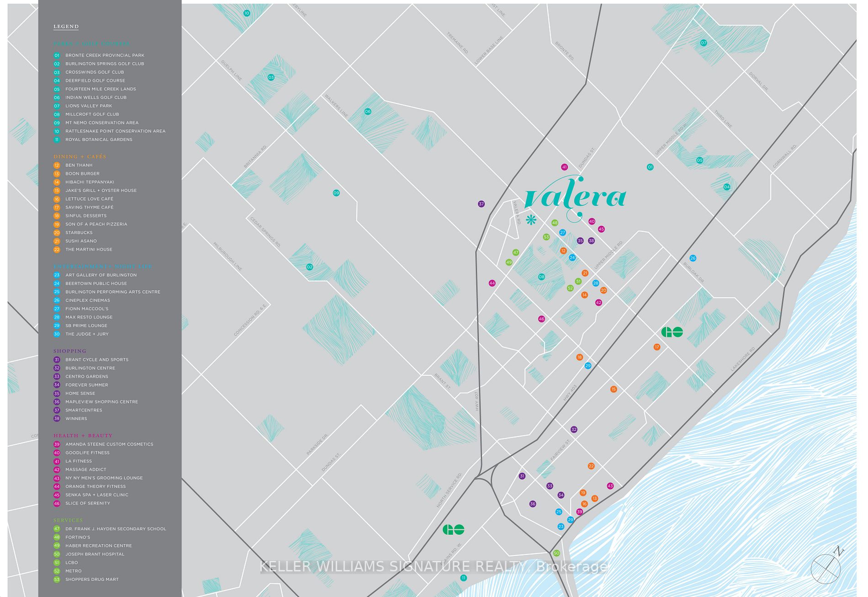Screen dimensions: 868x597
Task: Select 'The Judge + Jury' legend entry
Action: click(x=87, y=334)
